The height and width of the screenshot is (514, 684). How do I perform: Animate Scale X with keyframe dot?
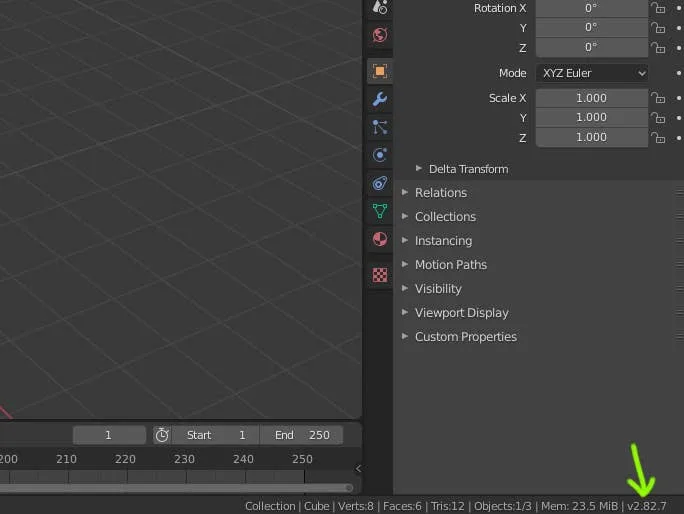679,98
